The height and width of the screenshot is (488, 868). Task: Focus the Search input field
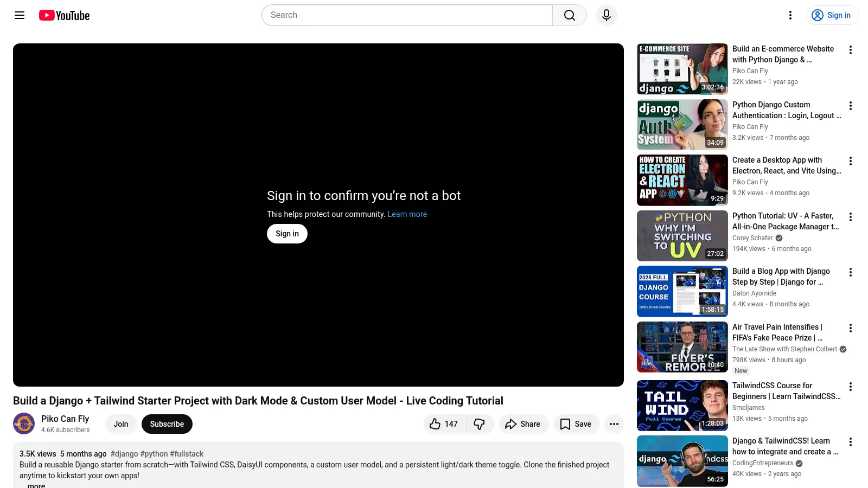(407, 15)
